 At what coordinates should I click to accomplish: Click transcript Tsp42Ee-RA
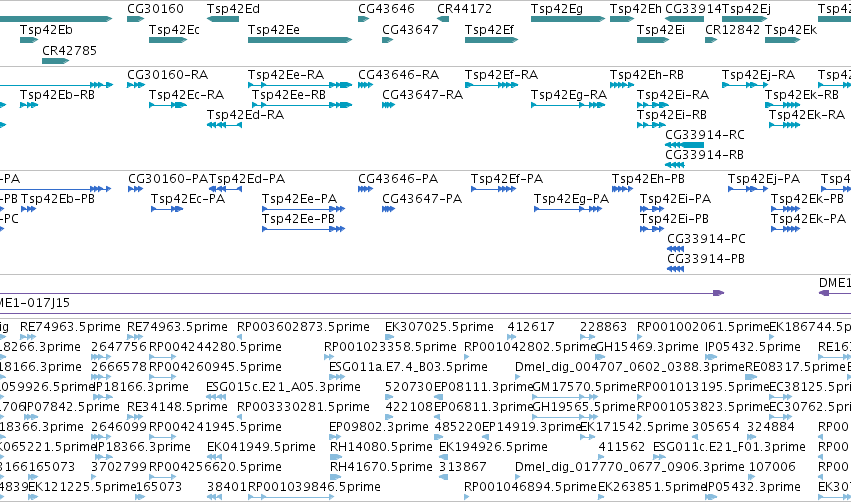pos(286,75)
